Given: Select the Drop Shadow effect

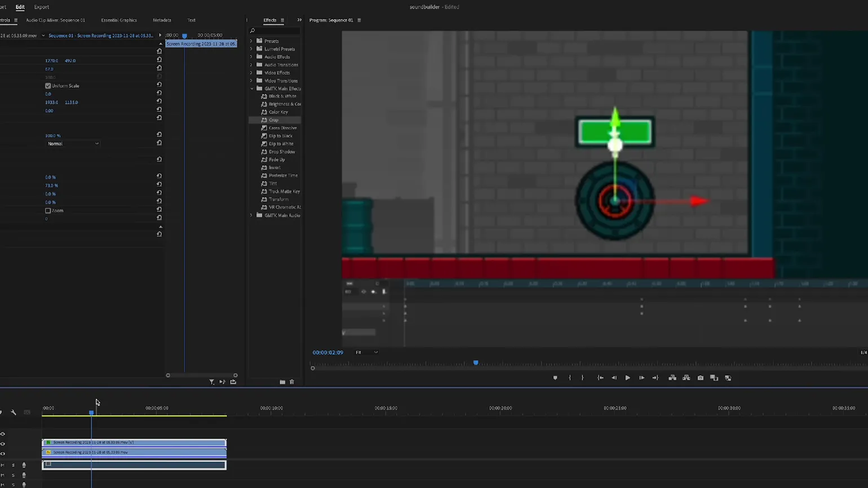Looking at the screenshot, I should 282,152.
